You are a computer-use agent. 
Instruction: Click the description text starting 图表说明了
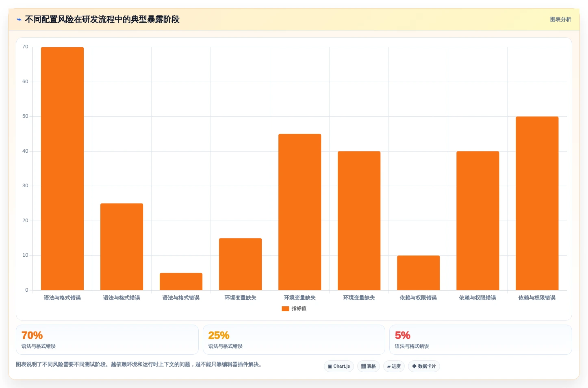140,364
